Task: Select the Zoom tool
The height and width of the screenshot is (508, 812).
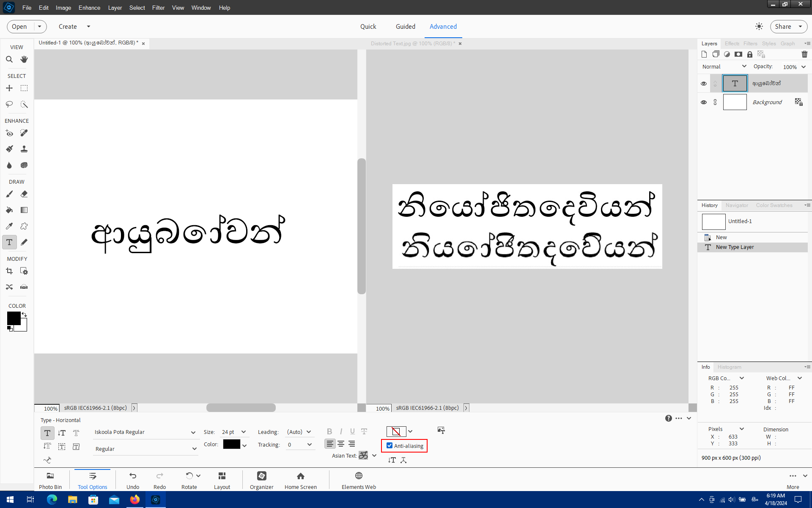Action: click(9, 59)
